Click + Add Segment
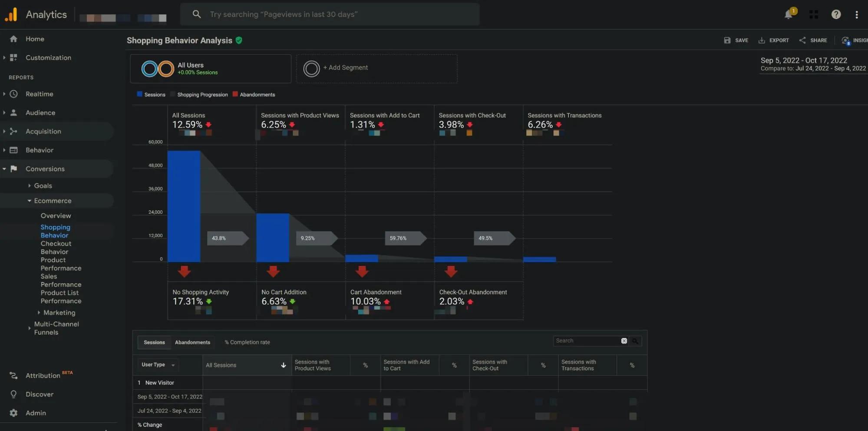868x431 pixels. tap(345, 68)
